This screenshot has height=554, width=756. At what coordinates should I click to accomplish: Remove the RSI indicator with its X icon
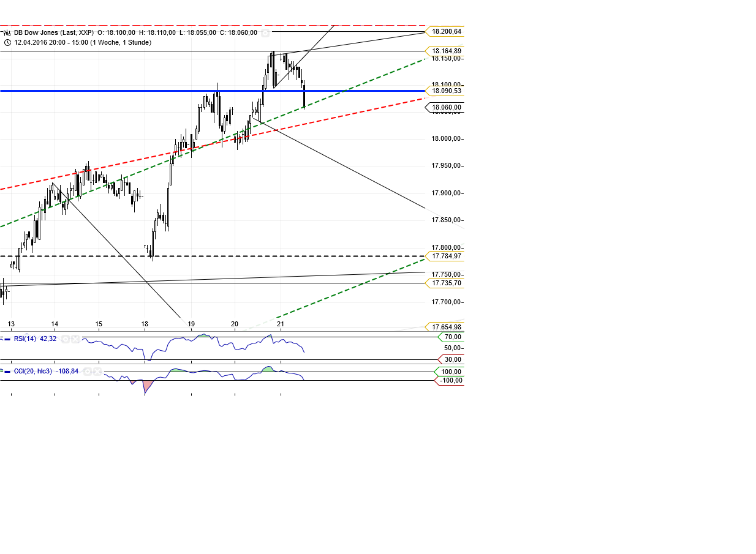point(75,339)
